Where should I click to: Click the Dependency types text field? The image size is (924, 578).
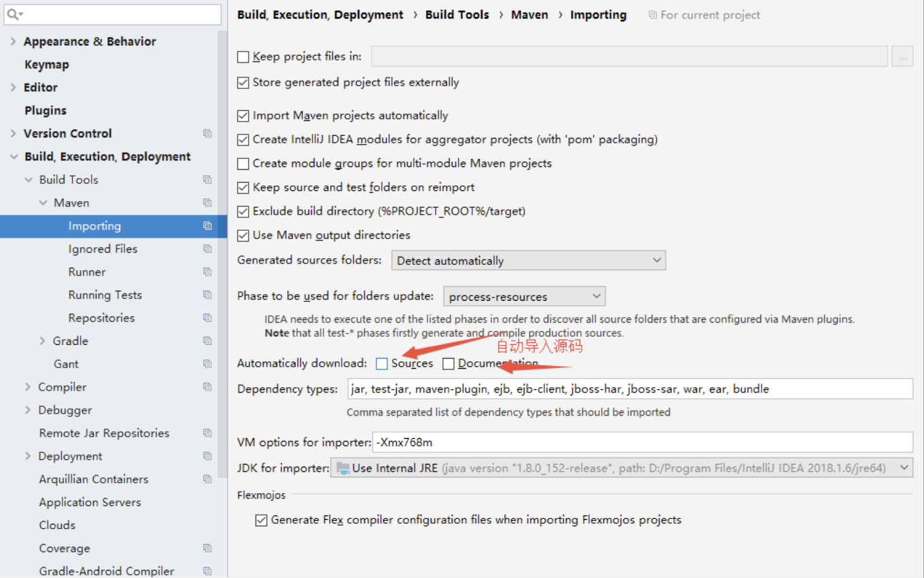pyautogui.click(x=630, y=389)
